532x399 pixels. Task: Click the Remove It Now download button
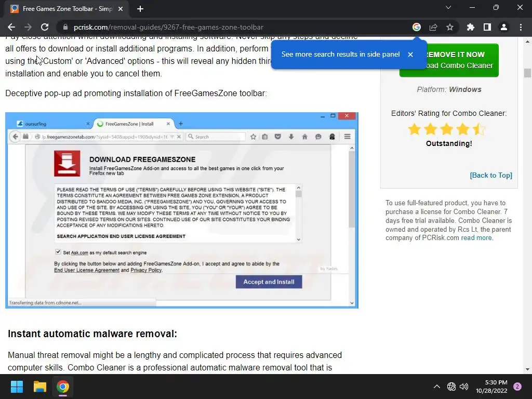[x=449, y=60]
